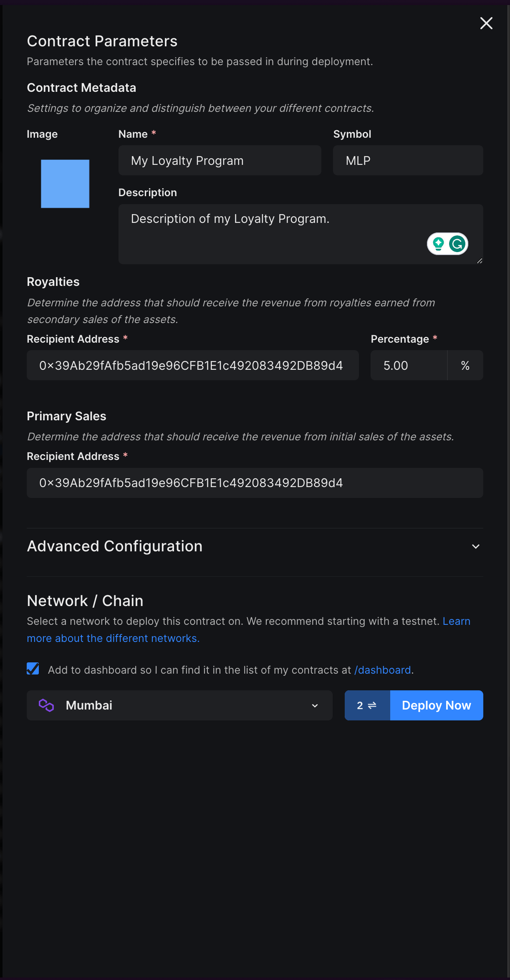Click the blue contract image placeholder
Viewport: 510px width, 980px height.
point(65,184)
